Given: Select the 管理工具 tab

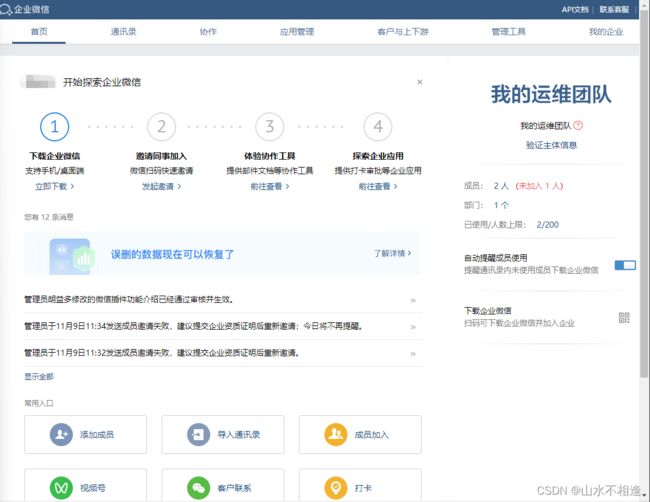Looking at the screenshot, I should 509,32.
